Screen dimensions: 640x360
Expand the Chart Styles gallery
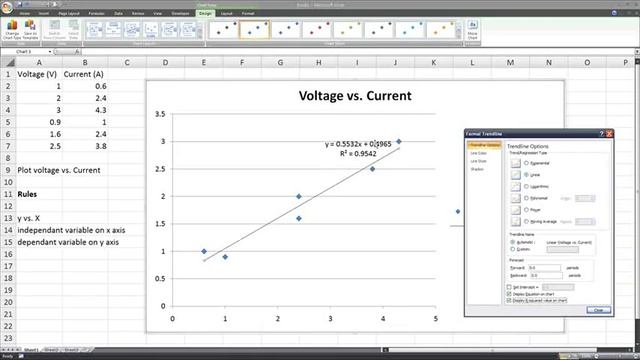point(459,36)
